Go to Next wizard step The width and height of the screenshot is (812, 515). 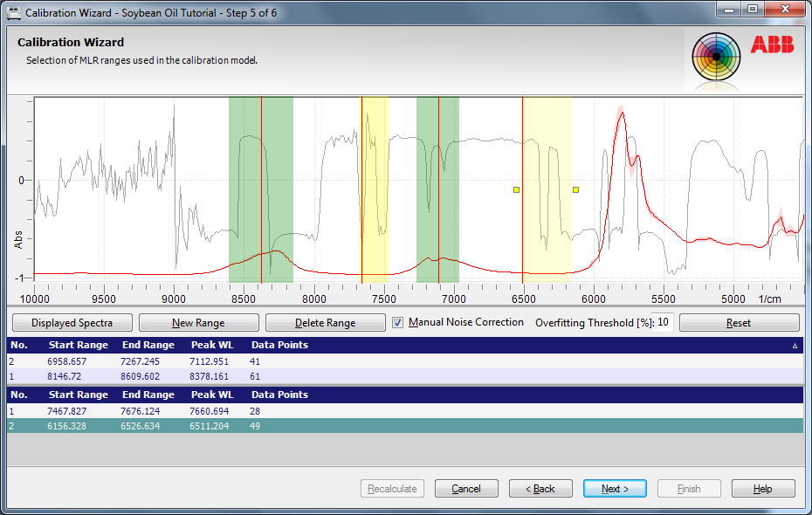coord(615,489)
